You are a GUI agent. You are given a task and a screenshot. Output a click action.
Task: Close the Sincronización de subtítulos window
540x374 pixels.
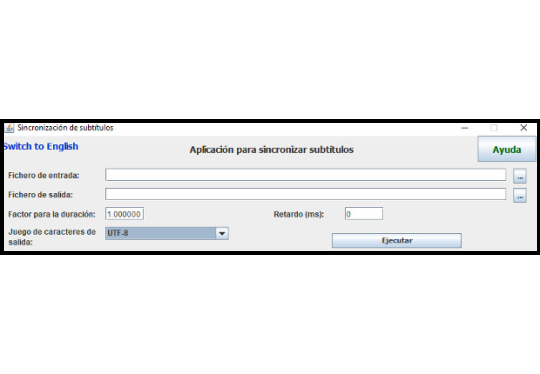point(523,128)
